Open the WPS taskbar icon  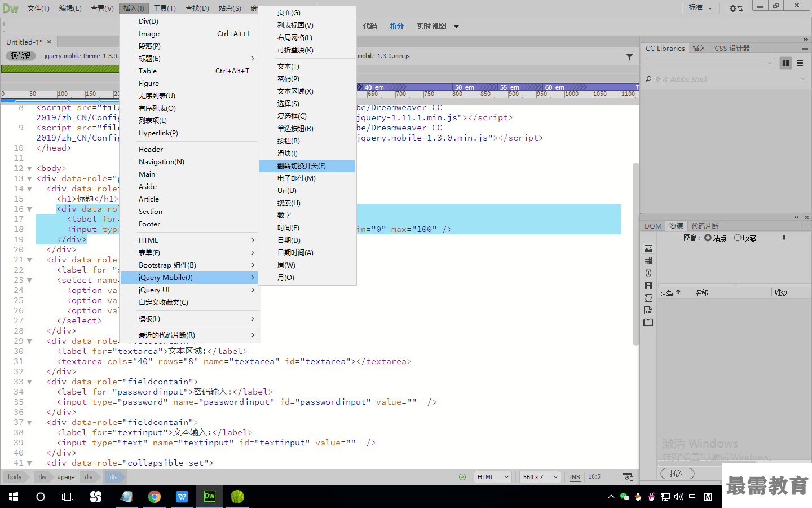[182, 497]
